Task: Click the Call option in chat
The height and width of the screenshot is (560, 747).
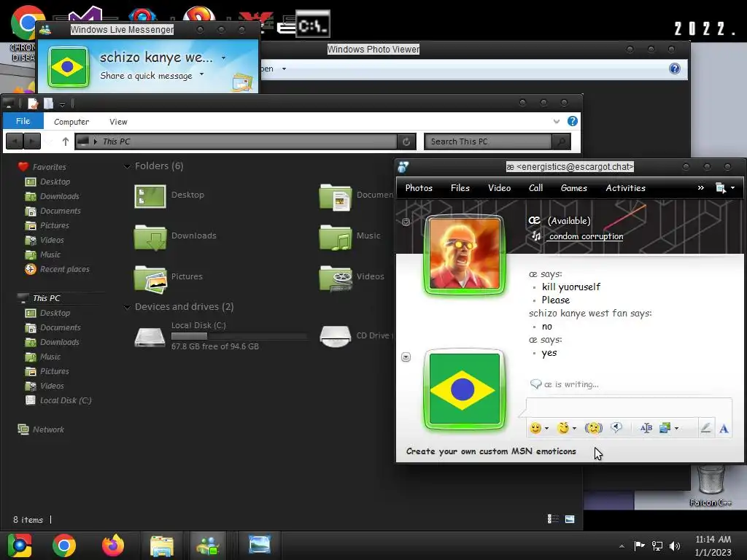Action: point(536,188)
